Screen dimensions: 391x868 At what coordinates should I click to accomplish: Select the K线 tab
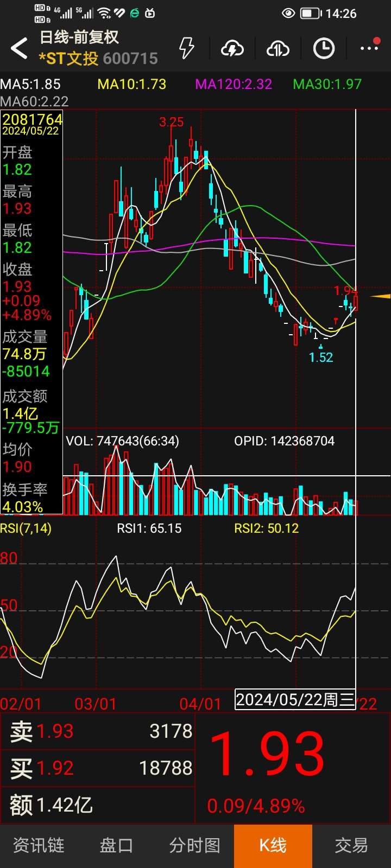coord(273,846)
